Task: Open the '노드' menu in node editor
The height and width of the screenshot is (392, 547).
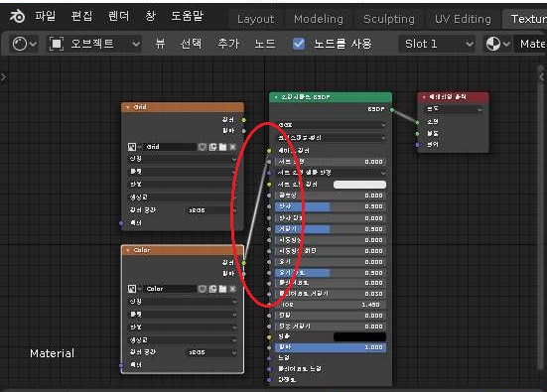Action: (265, 44)
